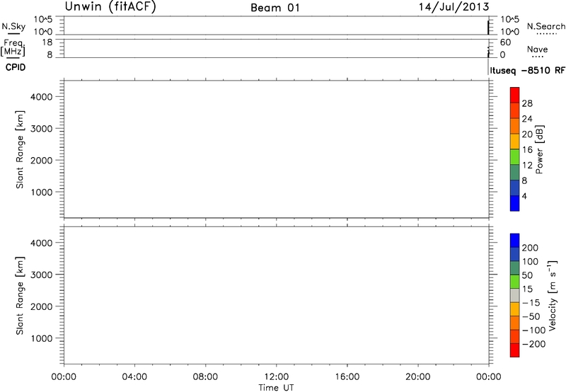Select the '16:00' time tick label
Image resolution: width=566 pixels, height=392 pixels.
pos(347,377)
